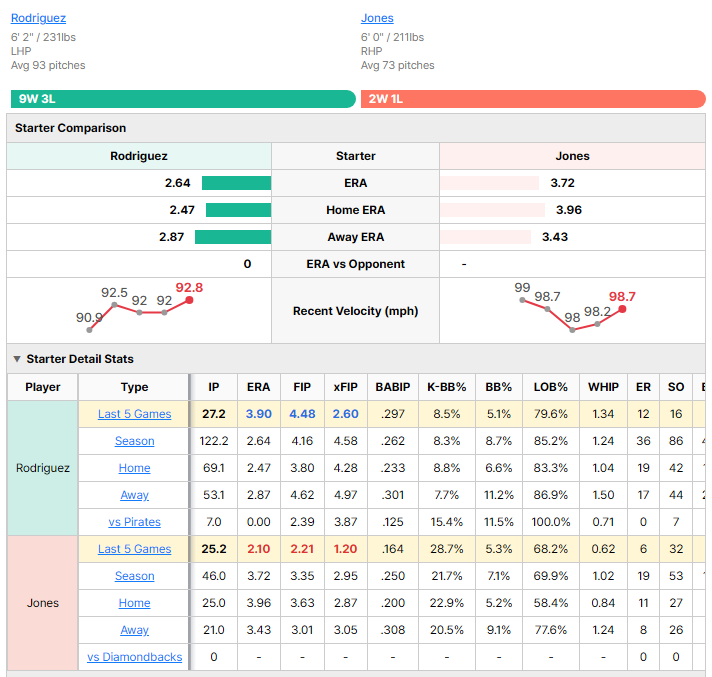Open Jones's Season stats link
712x677 pixels.
(134, 576)
